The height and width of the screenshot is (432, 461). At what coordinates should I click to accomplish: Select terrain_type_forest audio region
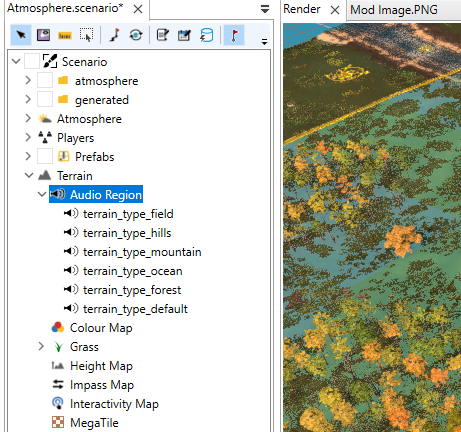pos(132,290)
